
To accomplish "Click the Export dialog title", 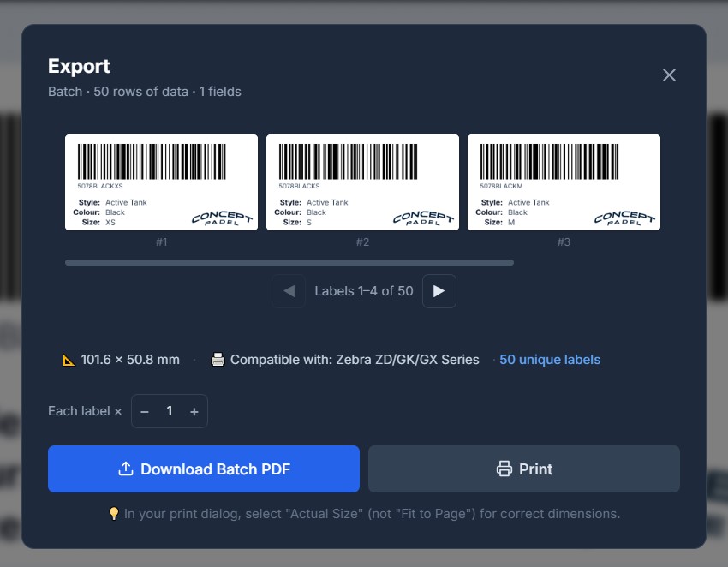I will tap(79, 67).
